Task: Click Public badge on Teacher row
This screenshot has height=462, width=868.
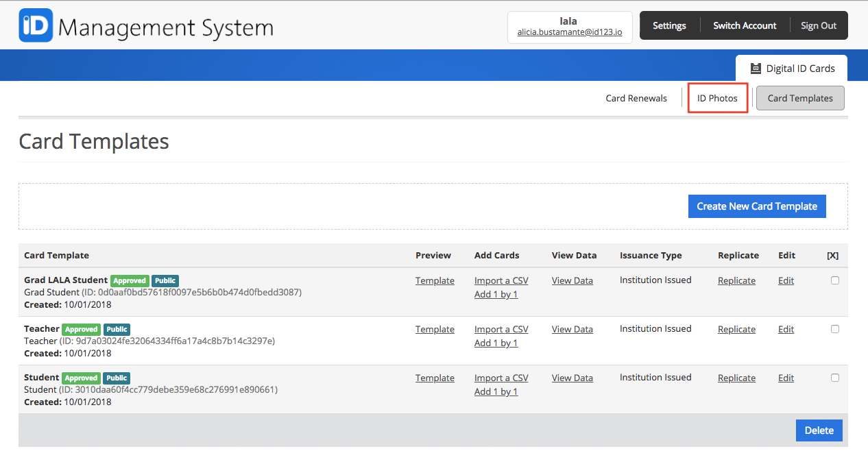Action: tap(117, 329)
